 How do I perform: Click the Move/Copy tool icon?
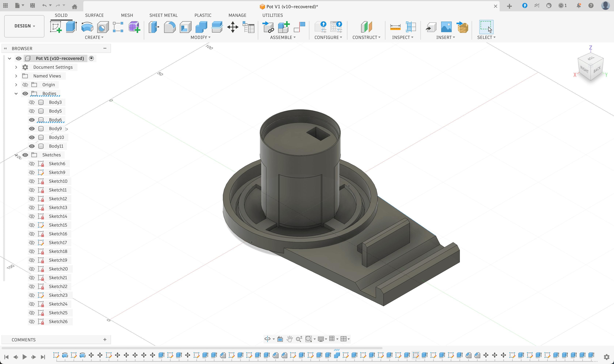(x=233, y=27)
